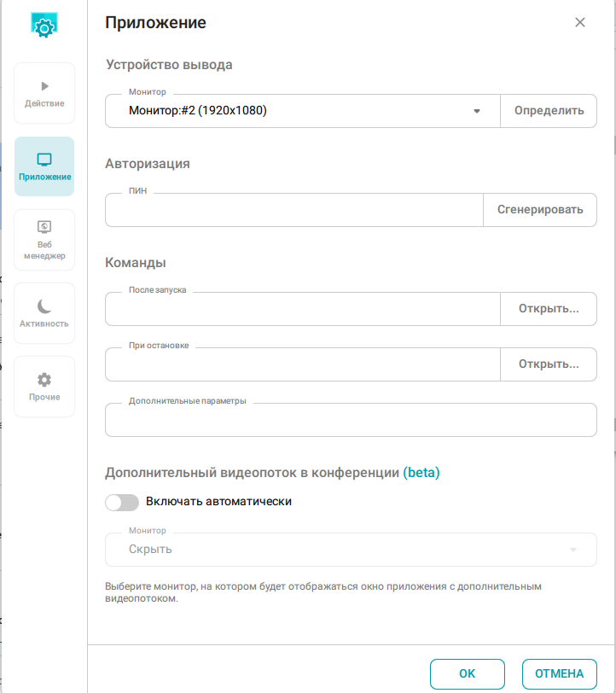Screen dimensions: 616x693
Task: Open the Действие section play icon
Action: click(44, 85)
